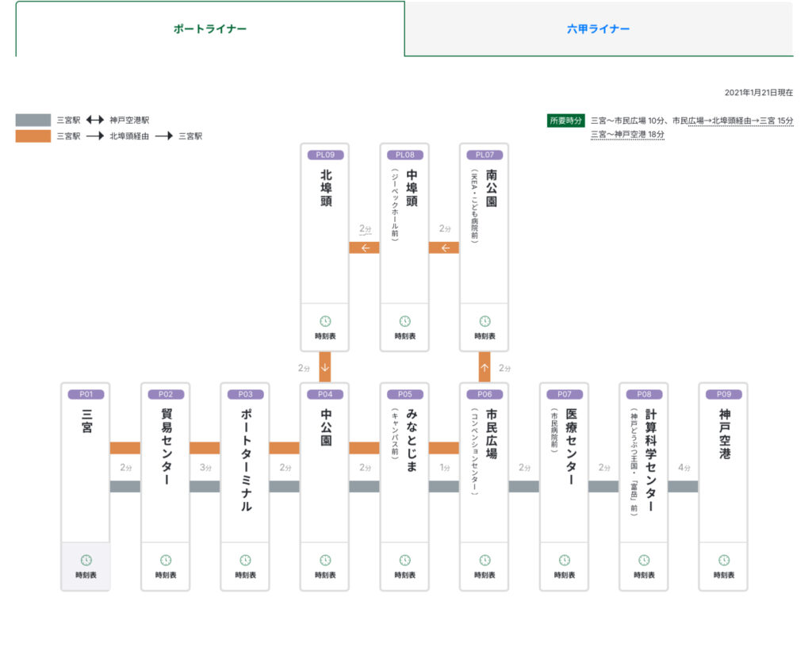
Task: Click the 神戸空港 station name
Action: pyautogui.click(x=724, y=434)
